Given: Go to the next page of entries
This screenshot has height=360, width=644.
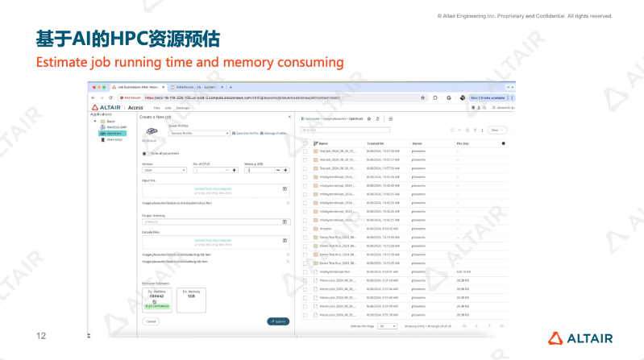Looking at the screenshot, I should click(x=489, y=326).
